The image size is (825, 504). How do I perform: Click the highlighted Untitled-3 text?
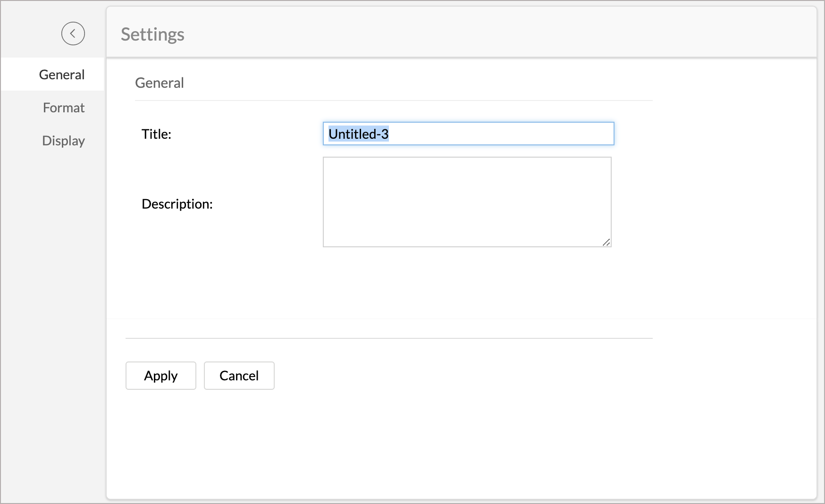(x=358, y=134)
